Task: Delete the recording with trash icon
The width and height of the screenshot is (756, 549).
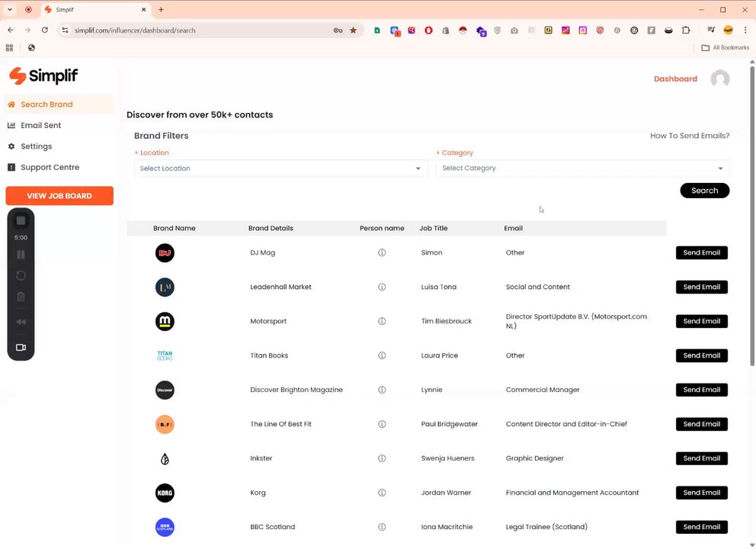Action: (x=21, y=297)
